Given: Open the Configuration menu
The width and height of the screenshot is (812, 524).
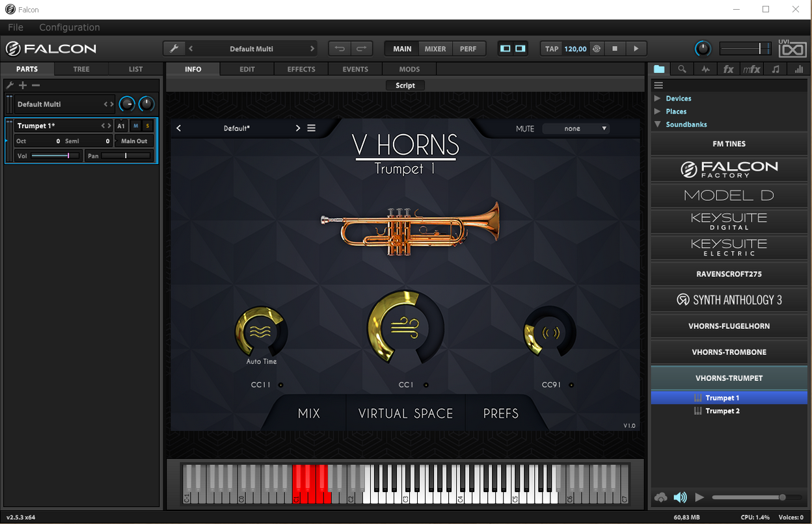Looking at the screenshot, I should (x=70, y=27).
